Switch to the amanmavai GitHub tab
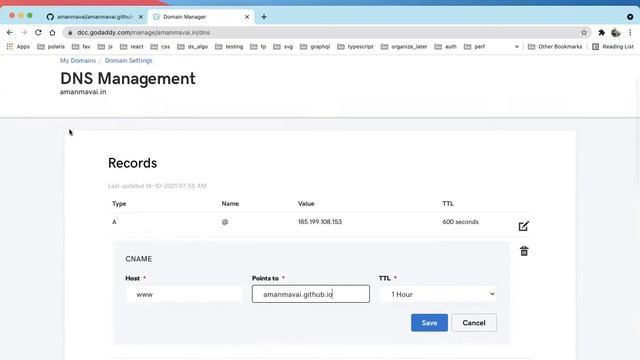This screenshot has height=360, width=640. [94, 17]
